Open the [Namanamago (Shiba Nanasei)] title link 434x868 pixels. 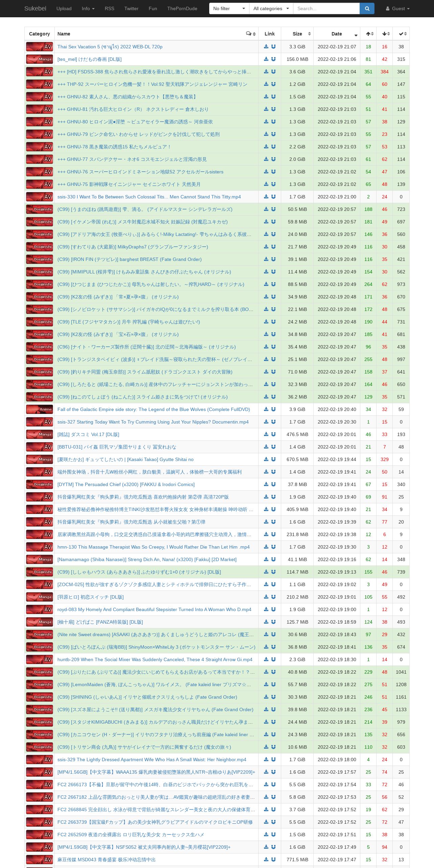[147, 559]
